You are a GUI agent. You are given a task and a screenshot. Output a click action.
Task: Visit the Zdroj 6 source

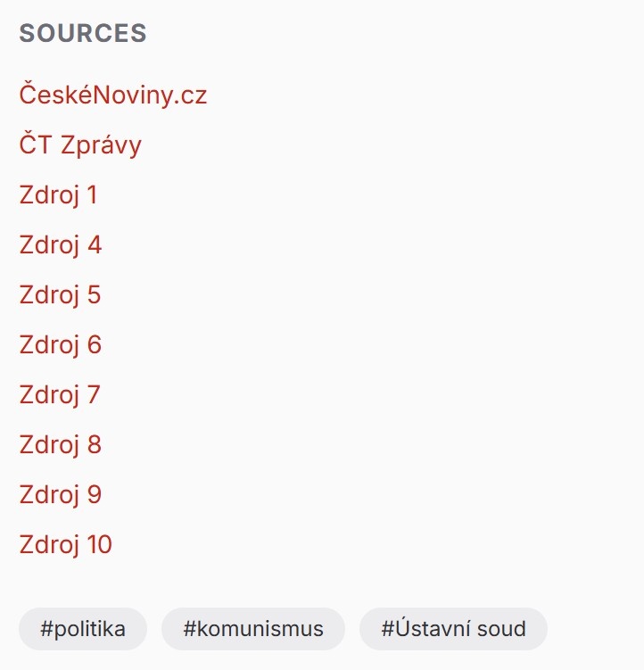click(61, 344)
